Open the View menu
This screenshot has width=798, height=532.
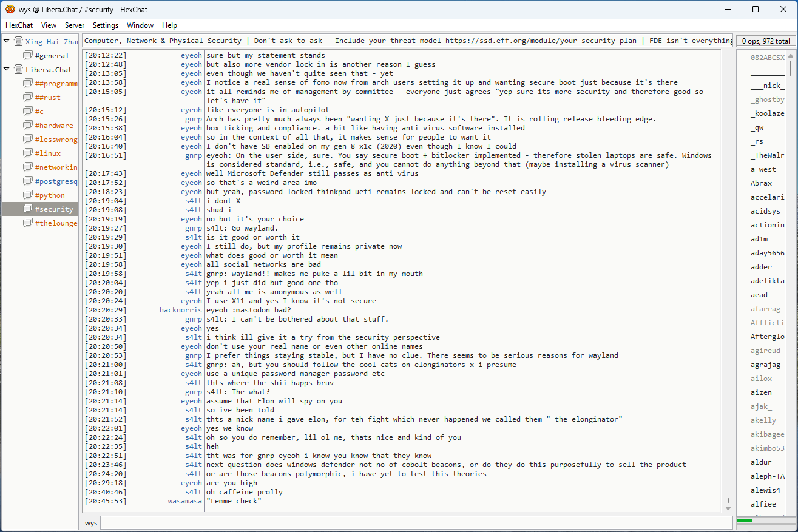[x=49, y=25]
